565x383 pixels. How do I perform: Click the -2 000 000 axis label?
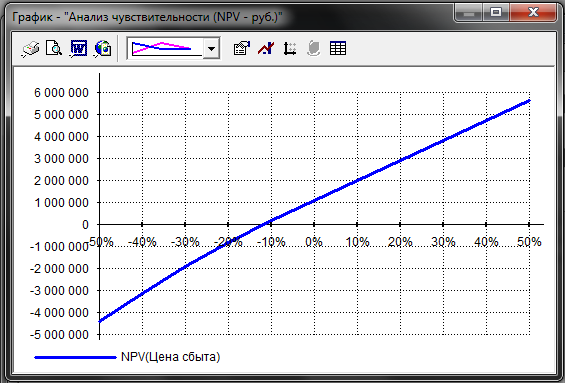coord(59,269)
